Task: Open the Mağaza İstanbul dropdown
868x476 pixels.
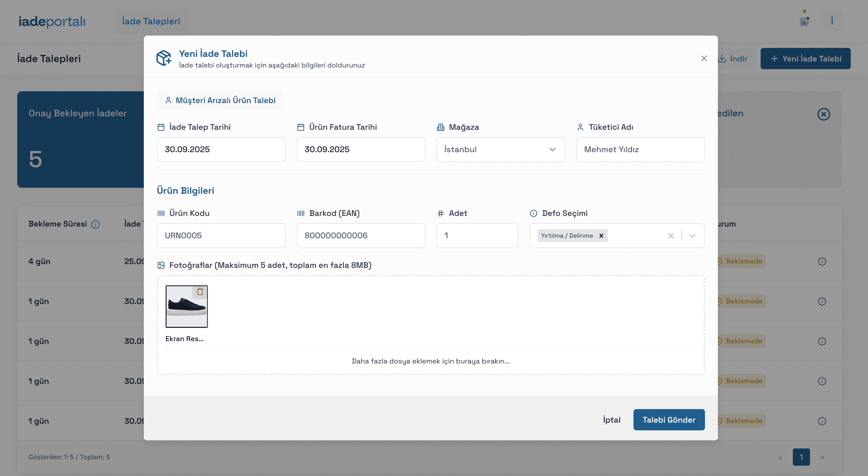Action: (500, 149)
